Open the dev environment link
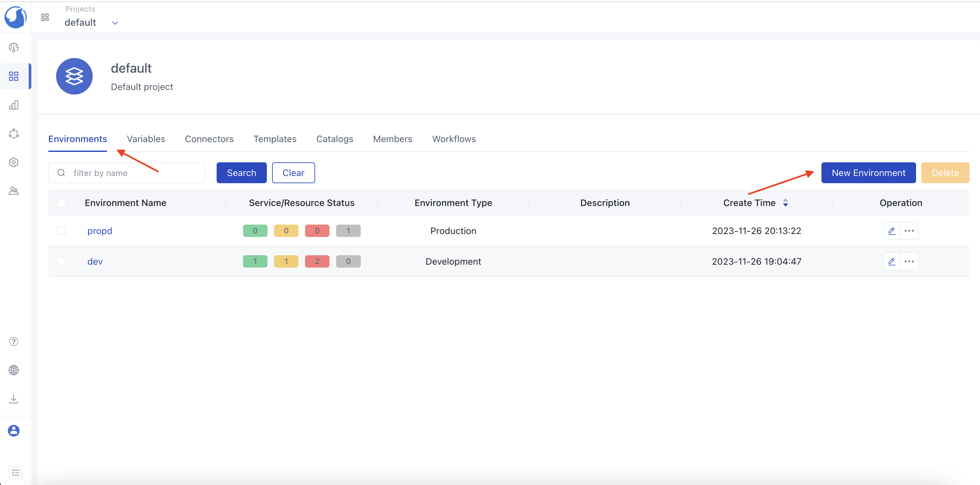This screenshot has height=485, width=980. pos(95,261)
